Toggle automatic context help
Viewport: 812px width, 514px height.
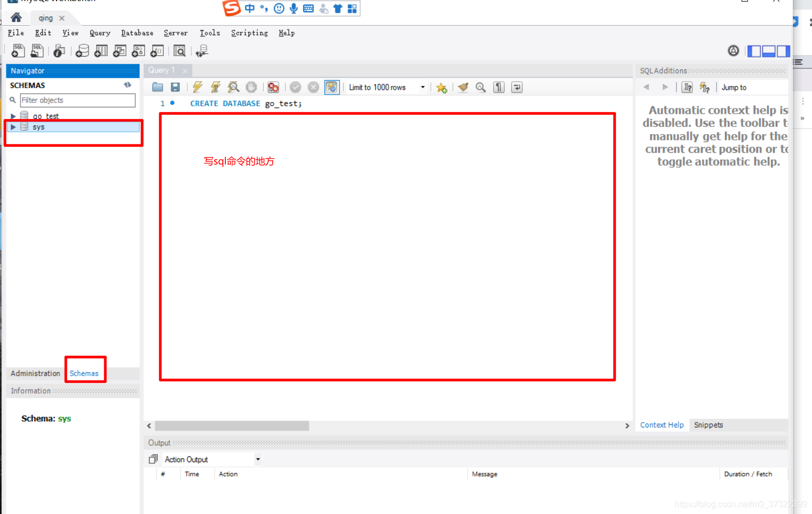[705, 88]
